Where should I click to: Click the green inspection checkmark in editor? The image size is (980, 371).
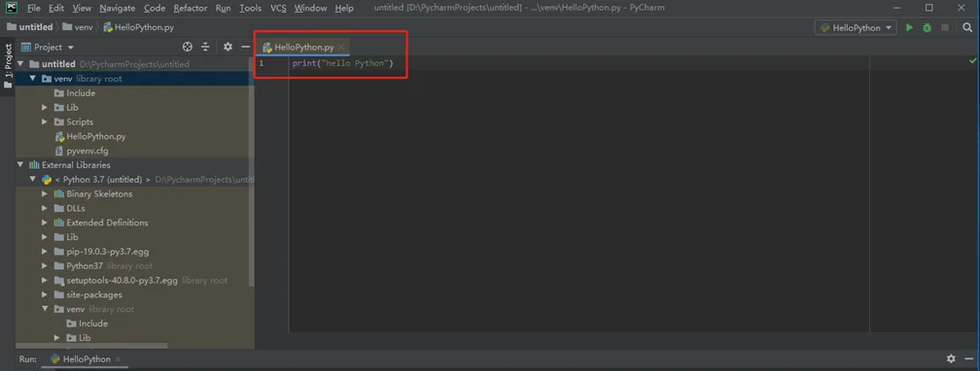972,61
